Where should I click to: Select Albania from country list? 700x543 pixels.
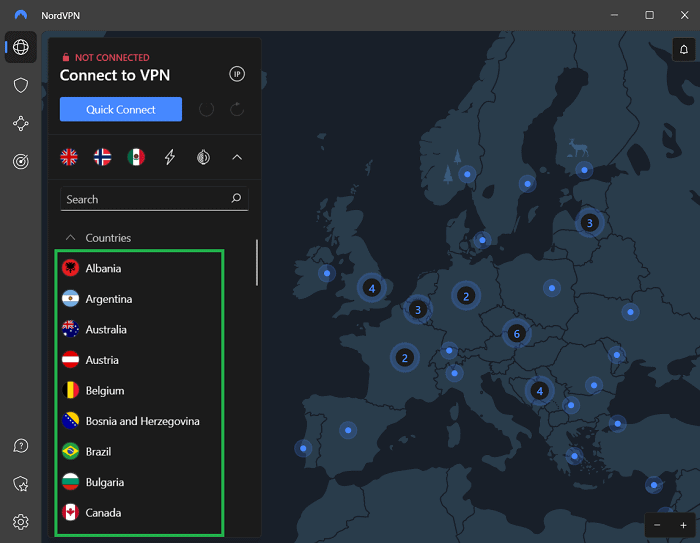click(103, 268)
